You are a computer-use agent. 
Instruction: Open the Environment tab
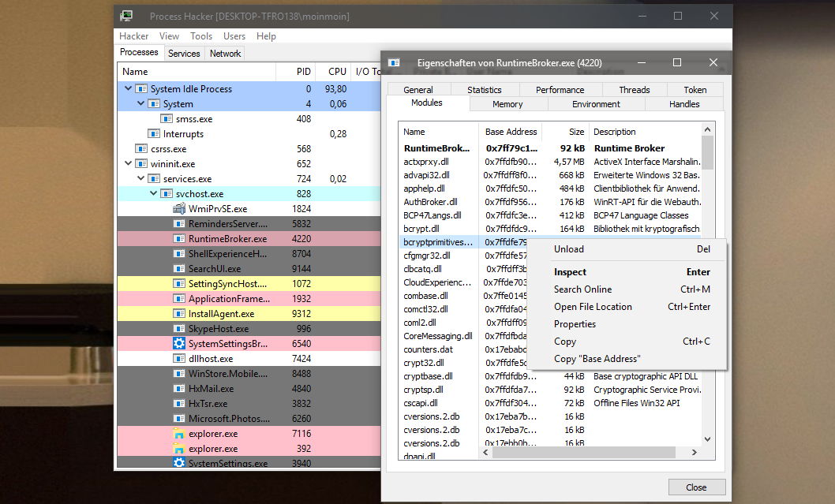click(596, 104)
